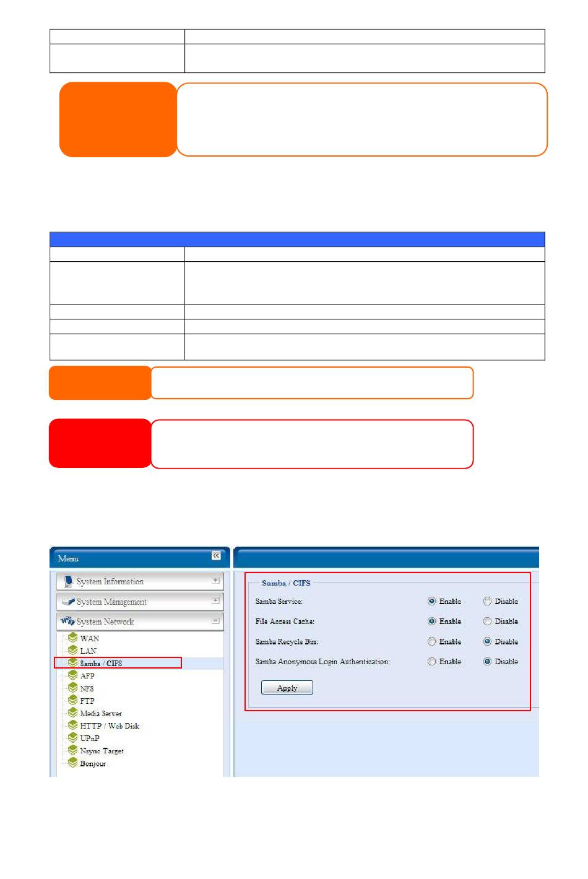Image resolution: width=588 pixels, height=879 pixels.
Task: Expand System Information section with plus
Action: point(215,581)
